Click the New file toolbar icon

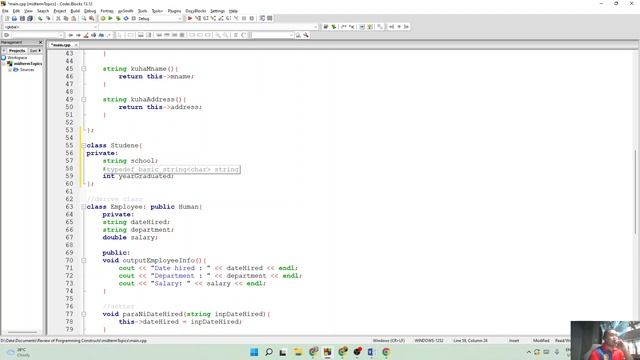click(x=7, y=18)
